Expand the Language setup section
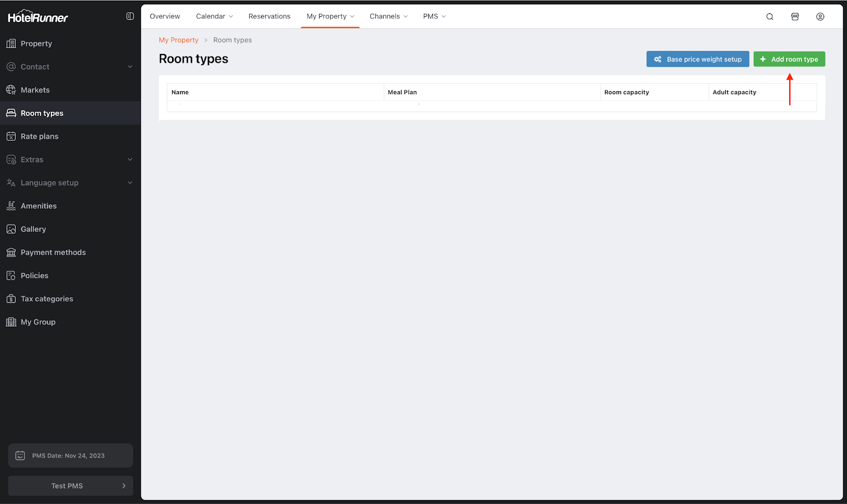 (130, 183)
